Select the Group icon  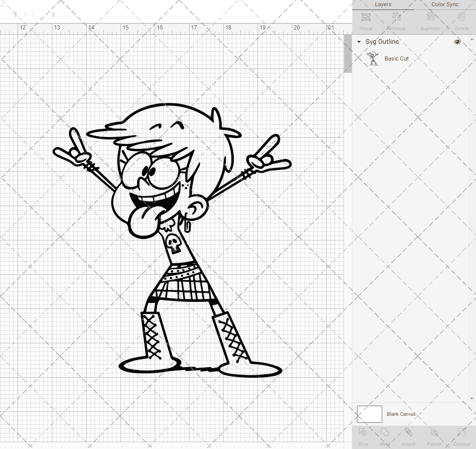[x=366, y=20]
